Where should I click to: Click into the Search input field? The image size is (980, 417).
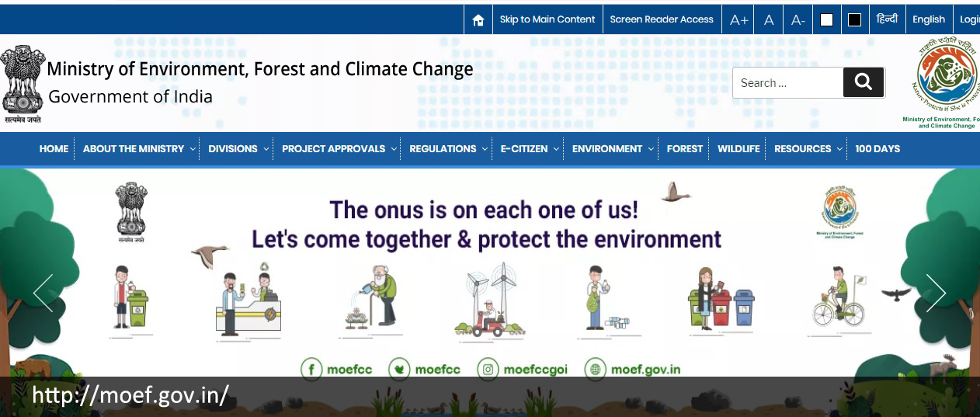pyautogui.click(x=787, y=83)
